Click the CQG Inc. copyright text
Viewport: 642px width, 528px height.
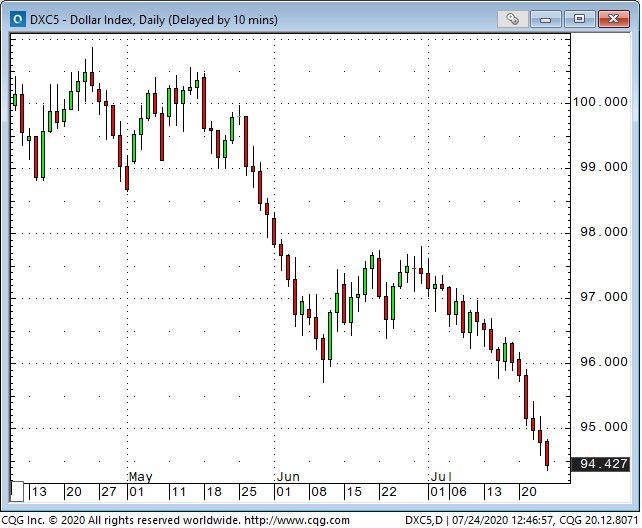(x=121, y=520)
